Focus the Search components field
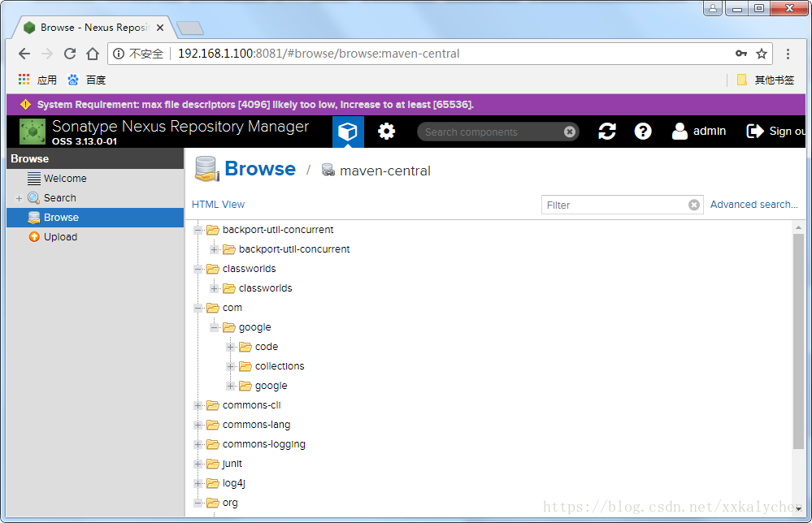 pos(492,132)
